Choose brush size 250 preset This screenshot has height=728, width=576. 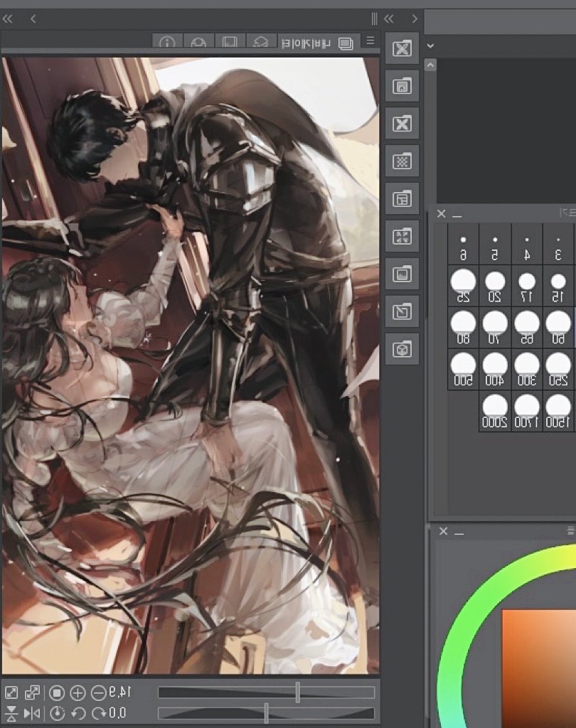(x=558, y=370)
